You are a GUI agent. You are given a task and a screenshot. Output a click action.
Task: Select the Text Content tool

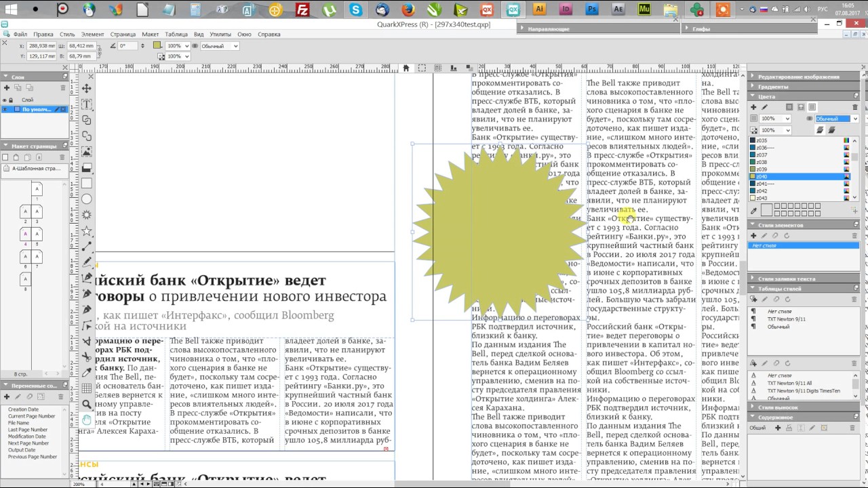point(87,104)
